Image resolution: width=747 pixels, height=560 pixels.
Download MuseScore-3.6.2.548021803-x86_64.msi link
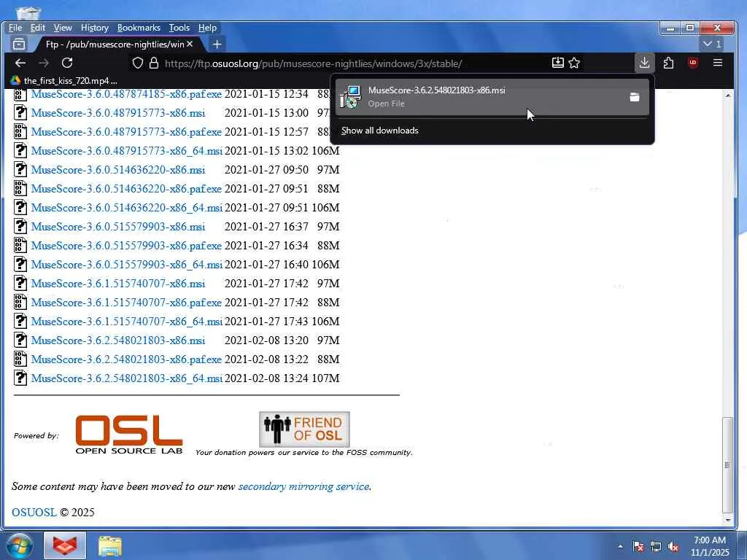pos(127,378)
